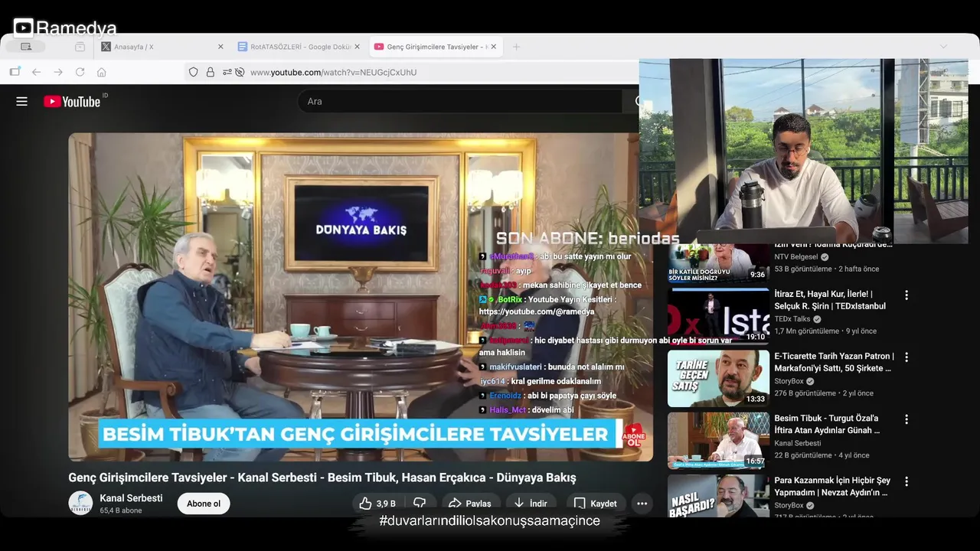This screenshot has width=980, height=551.
Task: Open Para Kazanmak İçin Hiçbir Şey thumbnail
Action: click(718, 496)
